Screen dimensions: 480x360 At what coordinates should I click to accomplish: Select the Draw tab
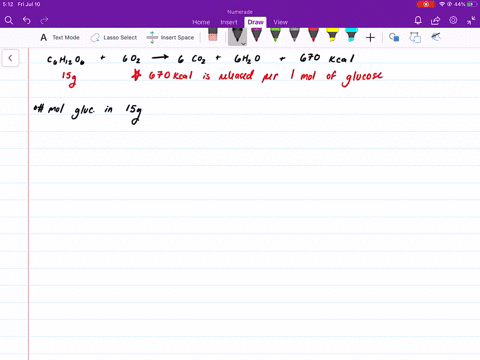click(256, 22)
